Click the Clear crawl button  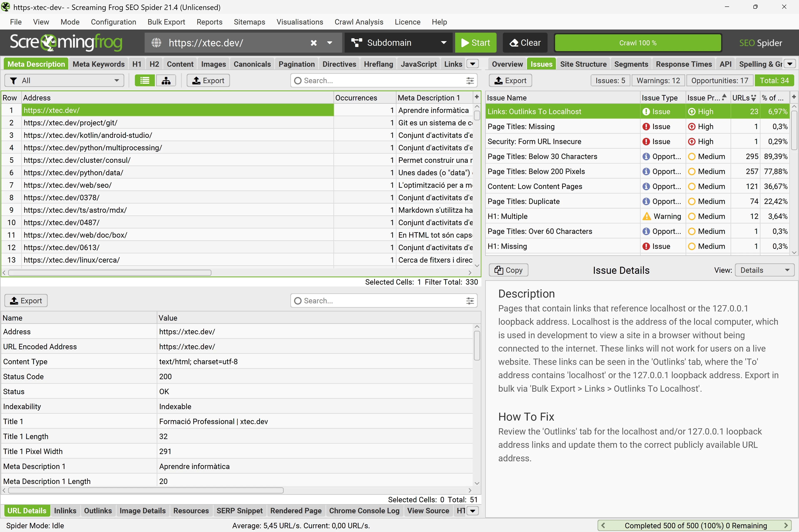pos(525,43)
